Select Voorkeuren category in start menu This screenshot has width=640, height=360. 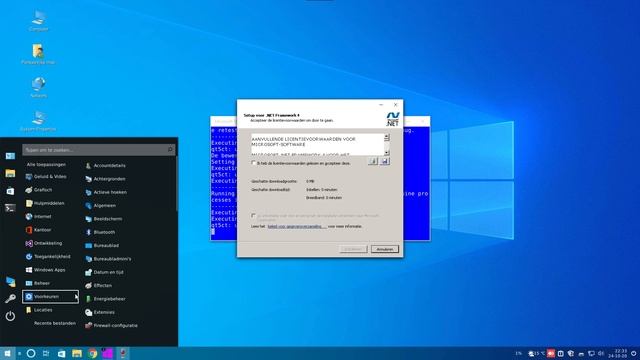pyautogui.click(x=51, y=297)
